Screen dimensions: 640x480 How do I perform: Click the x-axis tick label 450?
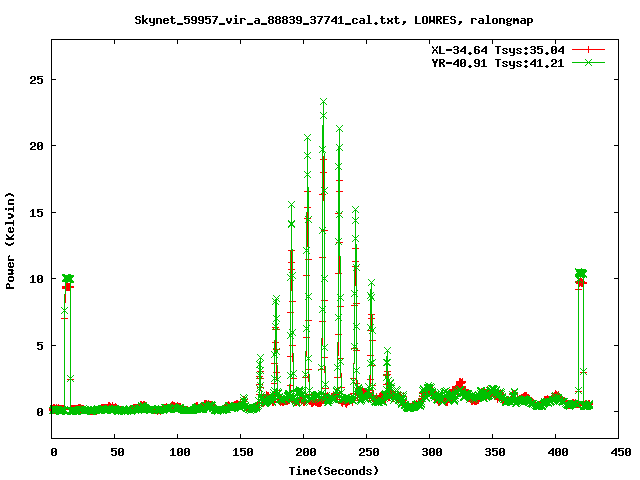621,452
